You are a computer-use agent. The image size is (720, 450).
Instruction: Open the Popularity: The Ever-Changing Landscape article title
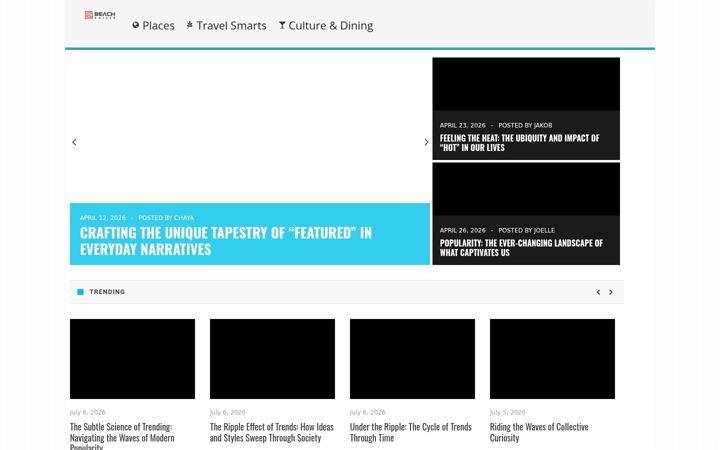[521, 248]
